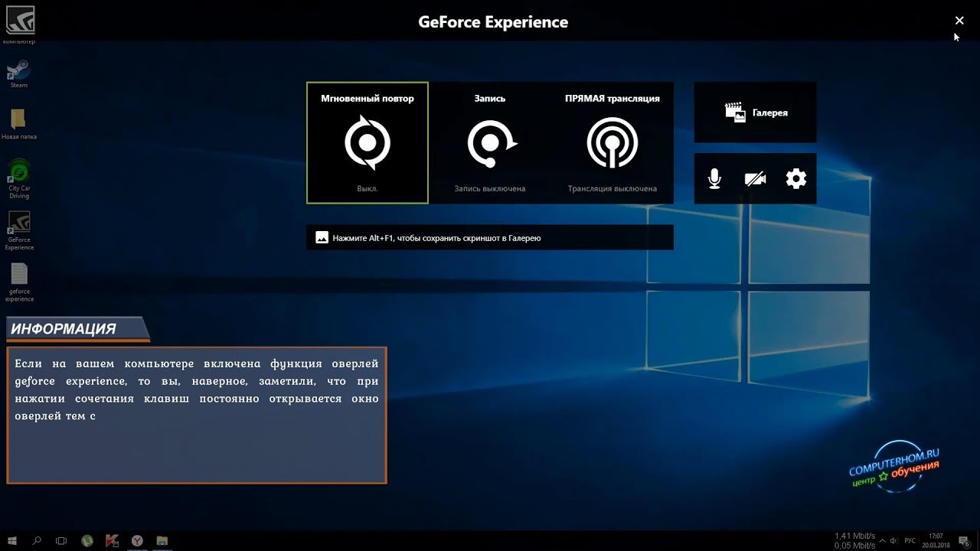980x551 pixels.
Task: Open Task View on the taskbar
Action: coord(62,541)
